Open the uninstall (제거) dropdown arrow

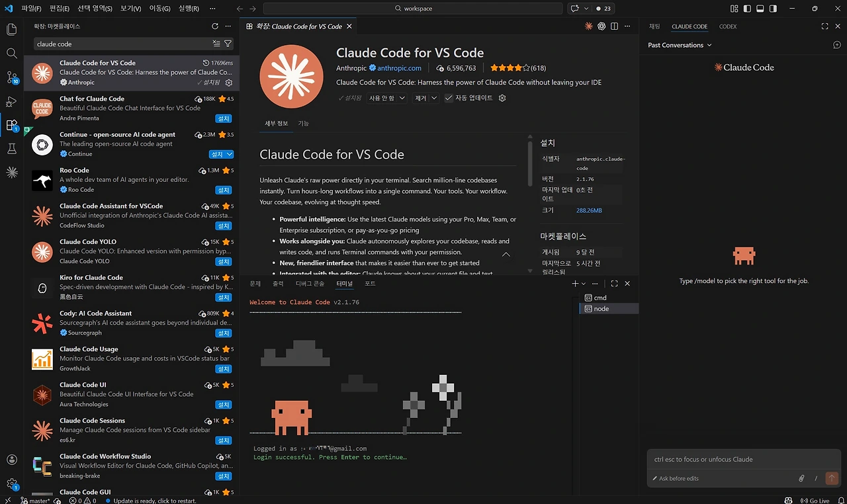[x=434, y=98]
